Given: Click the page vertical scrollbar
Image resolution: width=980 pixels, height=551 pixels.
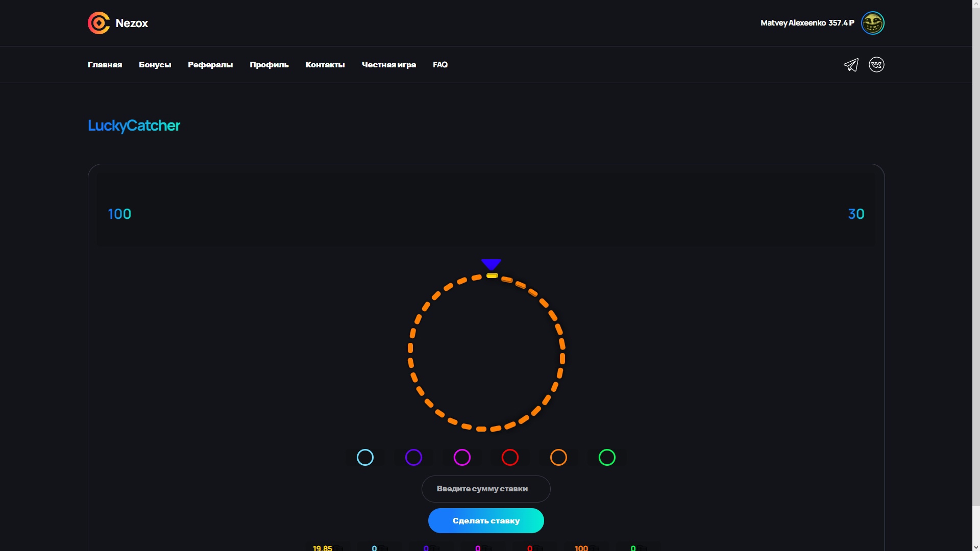Looking at the screenshot, I should click(976, 255).
